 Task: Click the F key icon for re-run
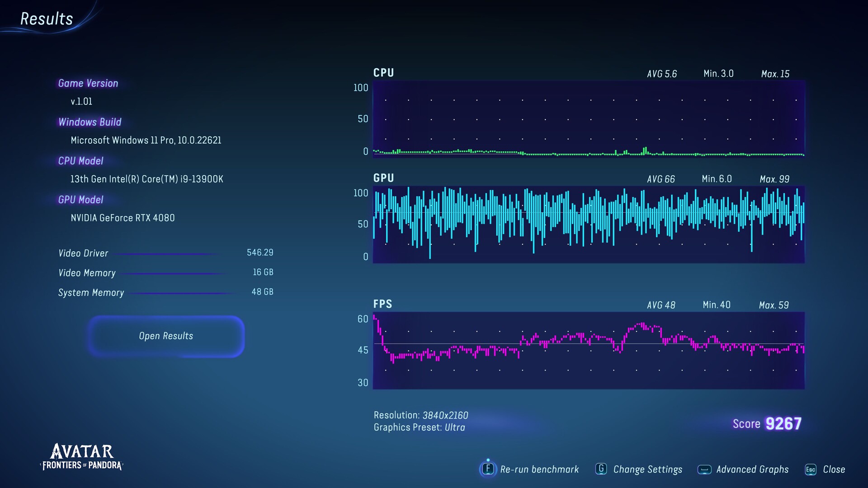[488, 469]
